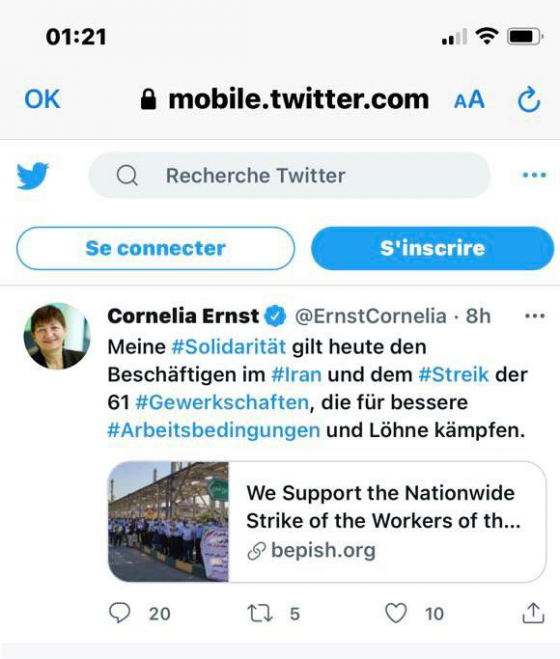Open the #Iran hashtag link

coord(297,374)
